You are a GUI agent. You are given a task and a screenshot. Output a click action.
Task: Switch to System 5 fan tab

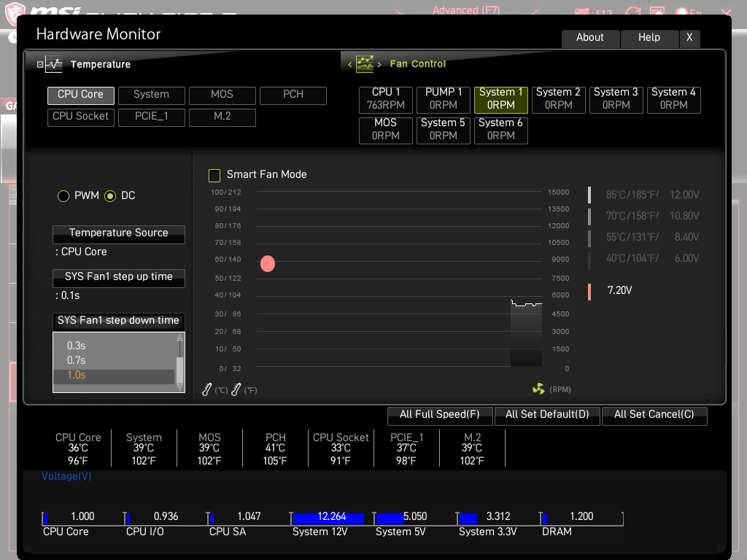pos(443,130)
